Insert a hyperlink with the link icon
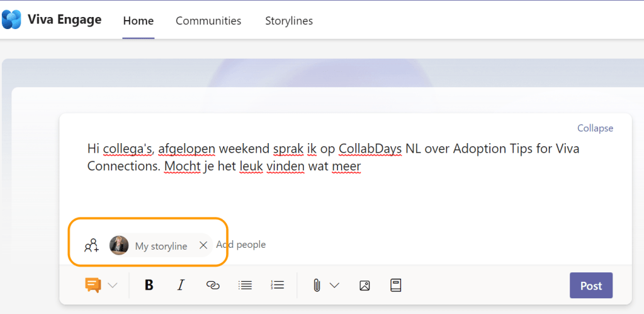Screen dimensions: 644x314 coord(213,286)
